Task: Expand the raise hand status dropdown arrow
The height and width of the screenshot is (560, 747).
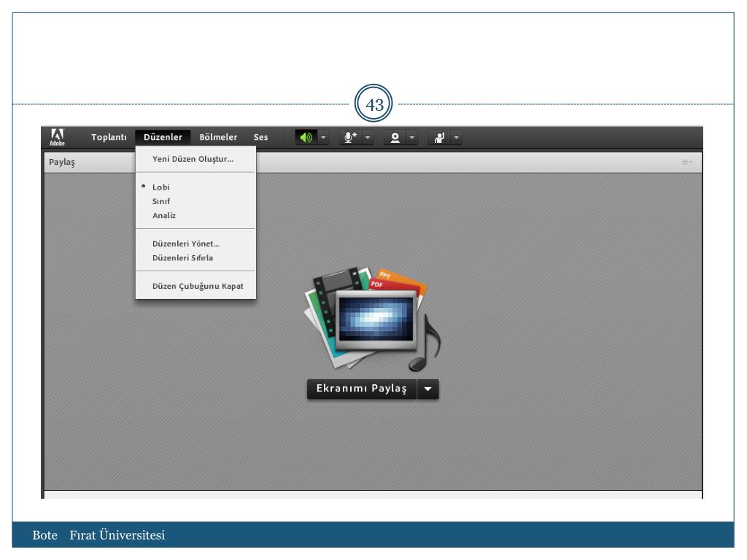Action: pos(457,138)
